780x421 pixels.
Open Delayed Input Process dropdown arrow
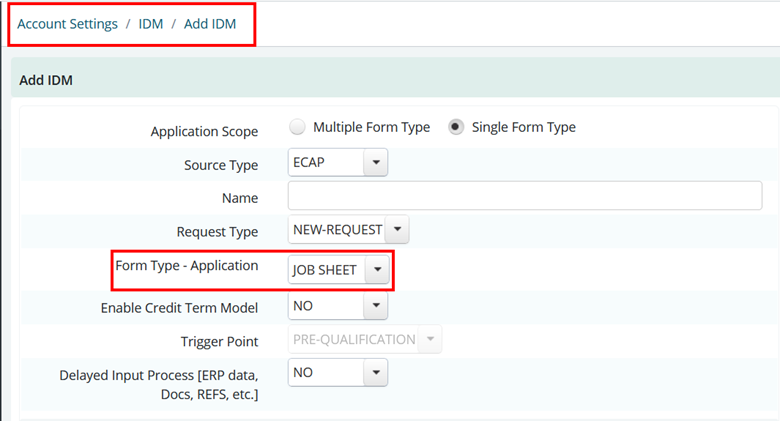click(376, 372)
